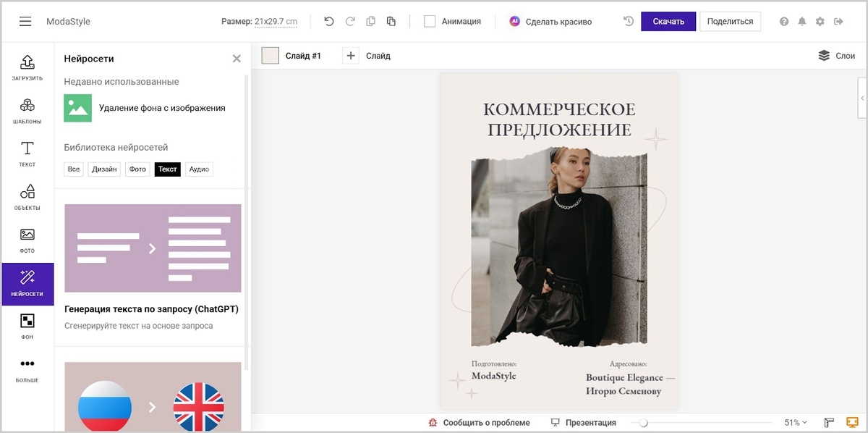Click Сделать красиво AI button
The width and height of the screenshot is (868, 433).
click(x=550, y=22)
